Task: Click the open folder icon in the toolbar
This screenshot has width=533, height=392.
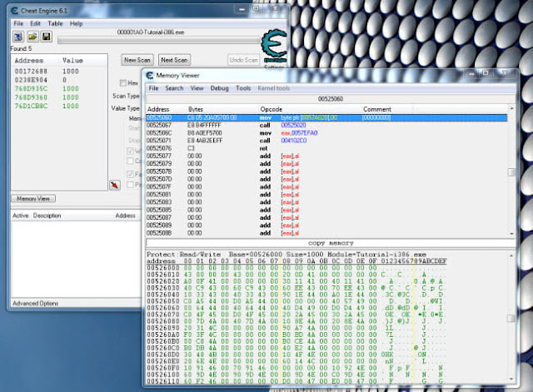Action: [x=32, y=37]
